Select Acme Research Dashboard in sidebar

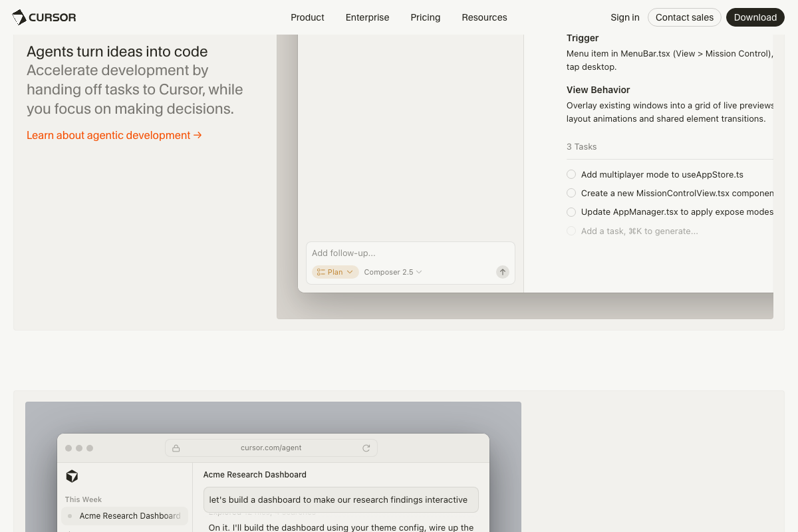124,516
